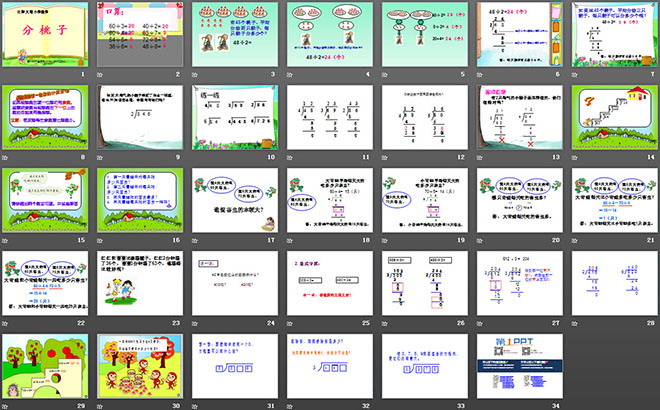Viewport: 660px width, 410px height.
Task: Click the animation star icon under slide 7
Action: (575, 75)
